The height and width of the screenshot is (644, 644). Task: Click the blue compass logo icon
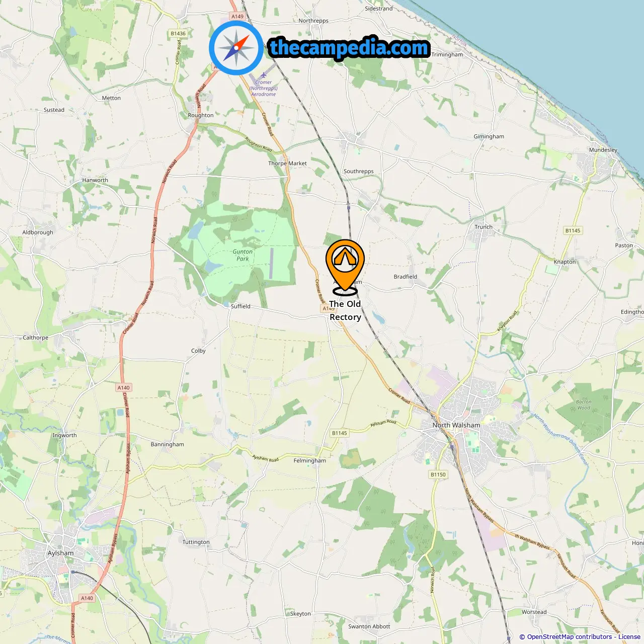(236, 48)
